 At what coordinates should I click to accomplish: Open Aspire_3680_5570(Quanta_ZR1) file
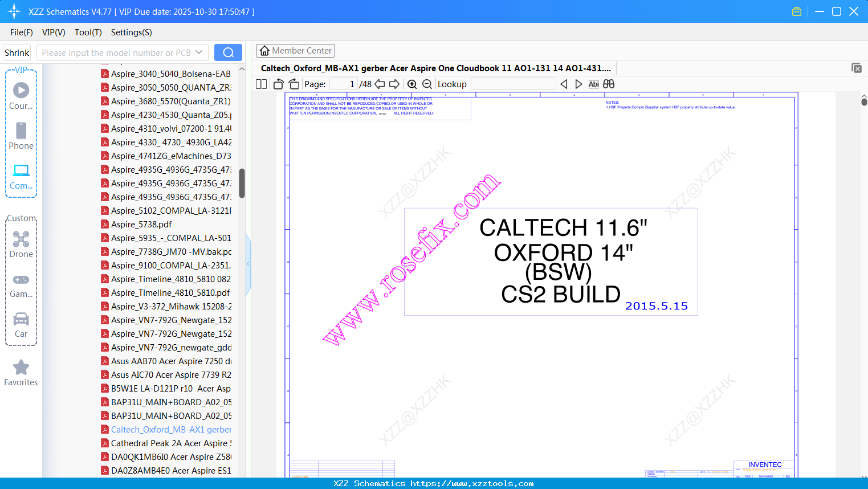coord(166,101)
